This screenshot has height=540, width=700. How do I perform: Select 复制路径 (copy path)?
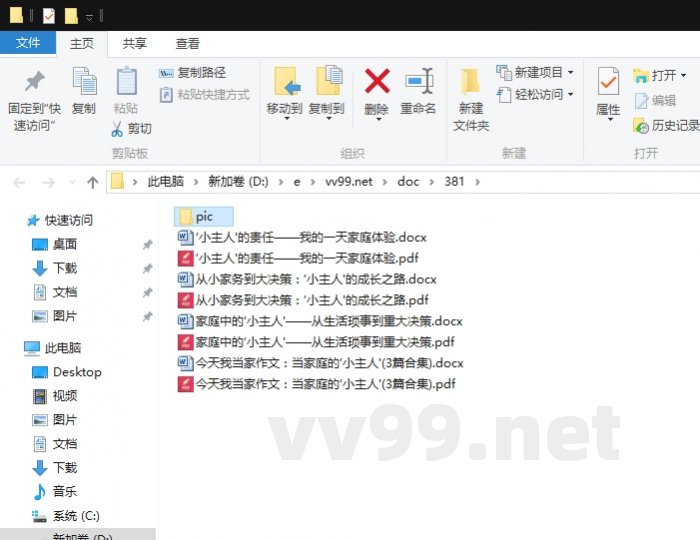point(193,72)
